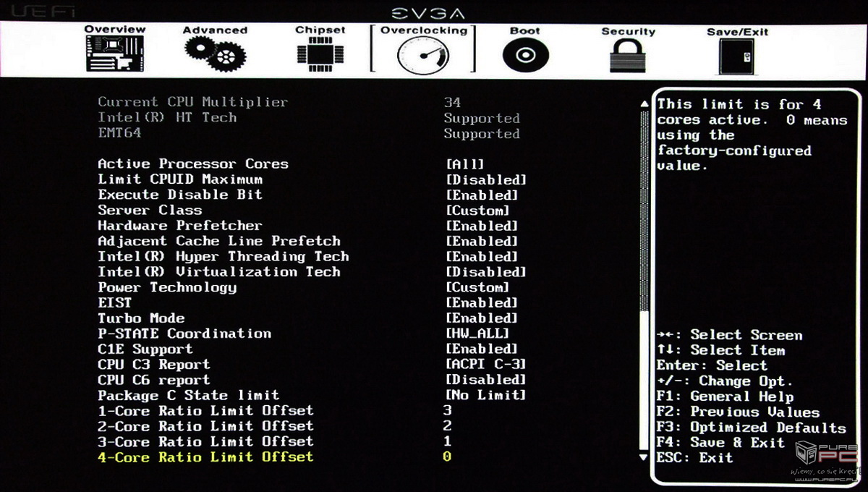The height and width of the screenshot is (492, 868).
Task: Open the Security padlock icon
Action: (x=628, y=56)
